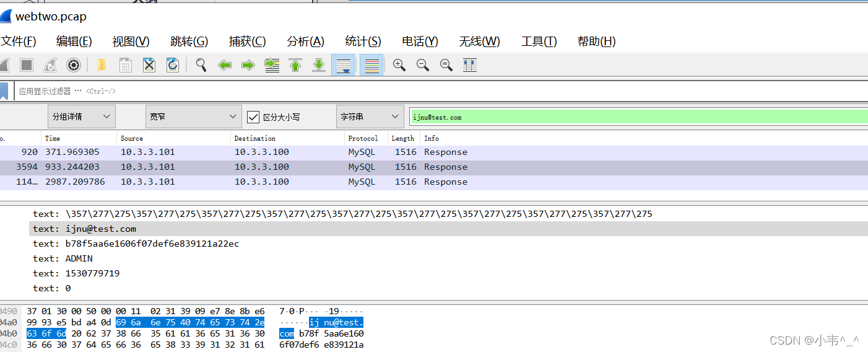The height and width of the screenshot is (352, 868).
Task: Select detail row text: 1530779719
Action: 76,273
